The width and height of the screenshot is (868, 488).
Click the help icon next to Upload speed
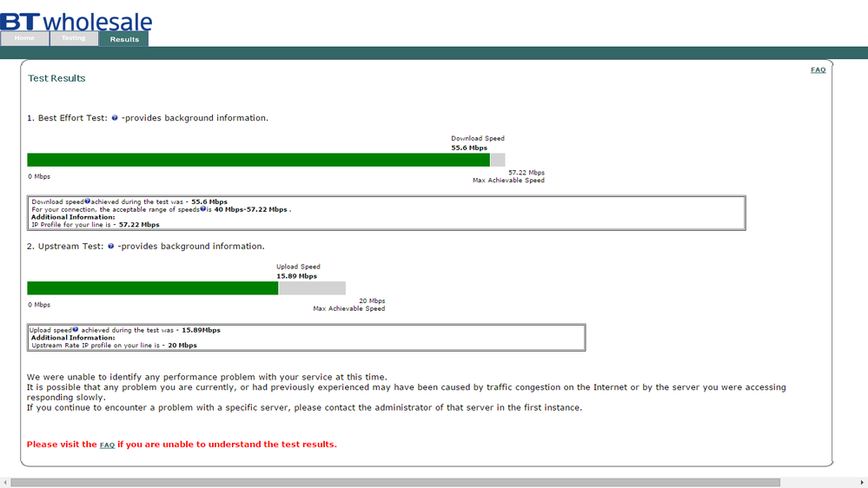76,330
